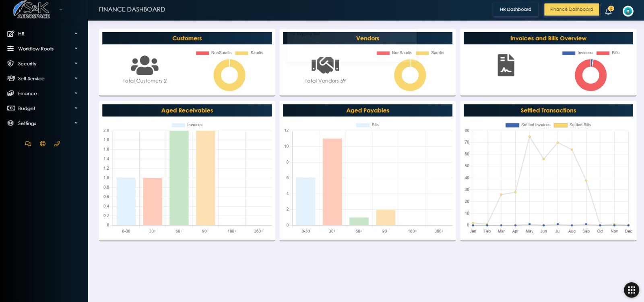Toggle Bills legend in Invoices overview
This screenshot has width=644, height=302.
coord(608,53)
